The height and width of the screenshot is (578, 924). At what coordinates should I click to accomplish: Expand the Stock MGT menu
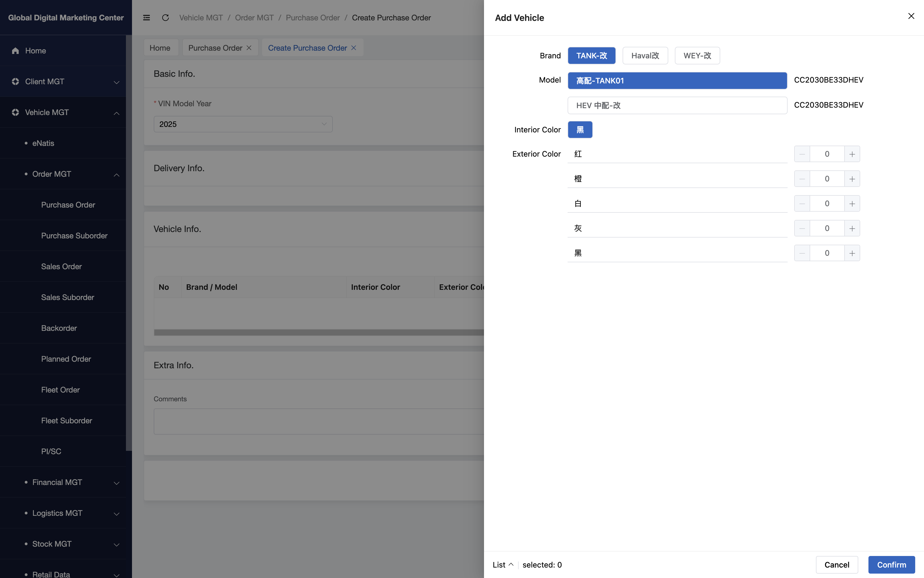[116, 545]
